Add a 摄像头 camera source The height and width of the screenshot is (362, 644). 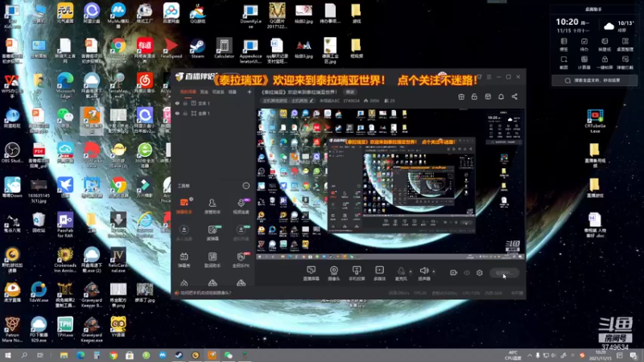pos(334,273)
